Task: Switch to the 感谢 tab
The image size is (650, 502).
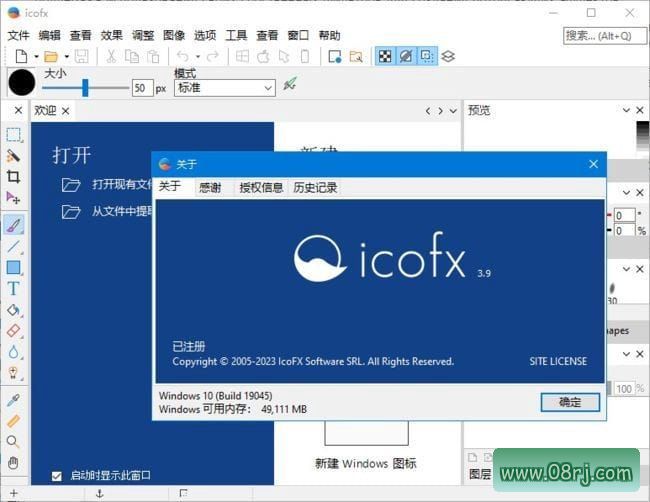Action: tap(210, 188)
